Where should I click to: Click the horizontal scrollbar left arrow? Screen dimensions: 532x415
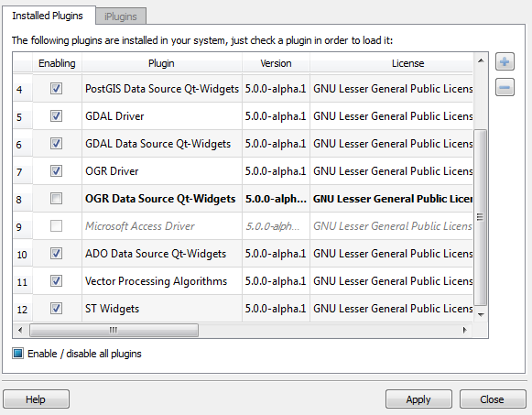(20, 330)
